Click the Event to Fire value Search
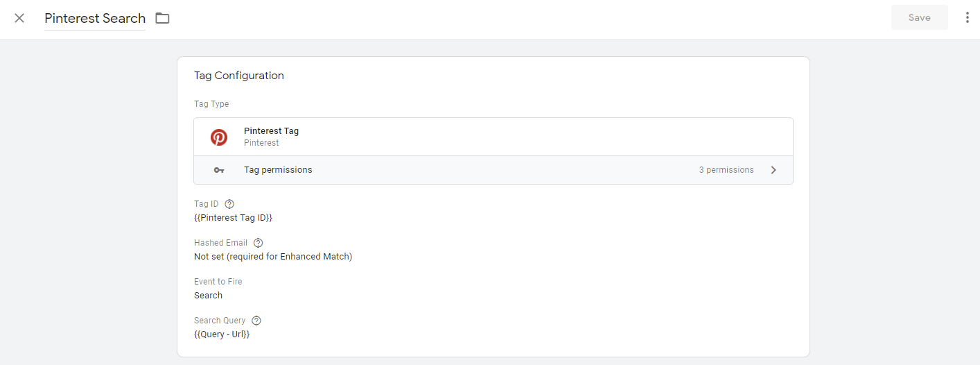The width and height of the screenshot is (980, 365). pos(208,296)
